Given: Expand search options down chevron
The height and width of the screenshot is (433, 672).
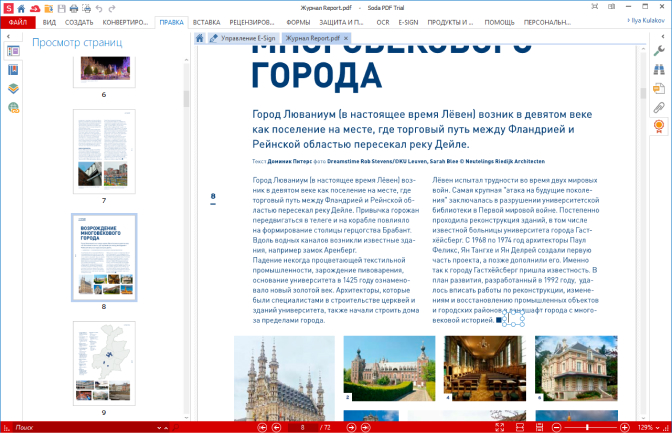Looking at the screenshot, I should tap(159, 428).
